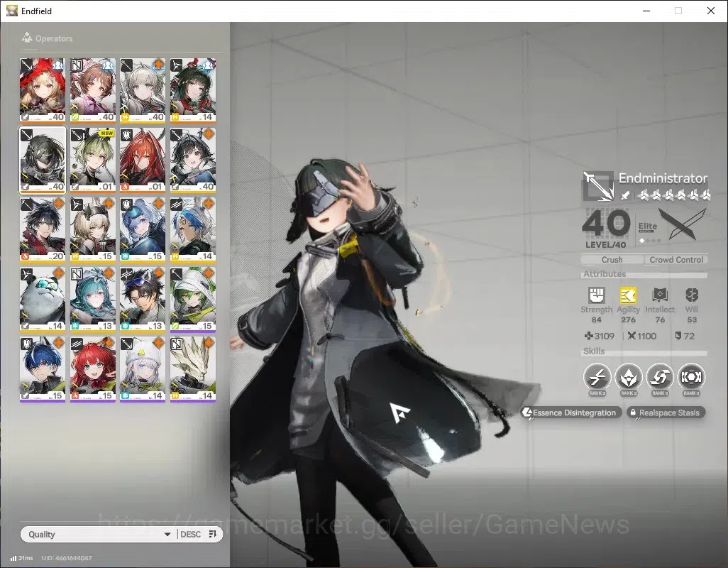Select the highlighted Agility attribute icon
The width and height of the screenshot is (728, 568).
[628, 295]
